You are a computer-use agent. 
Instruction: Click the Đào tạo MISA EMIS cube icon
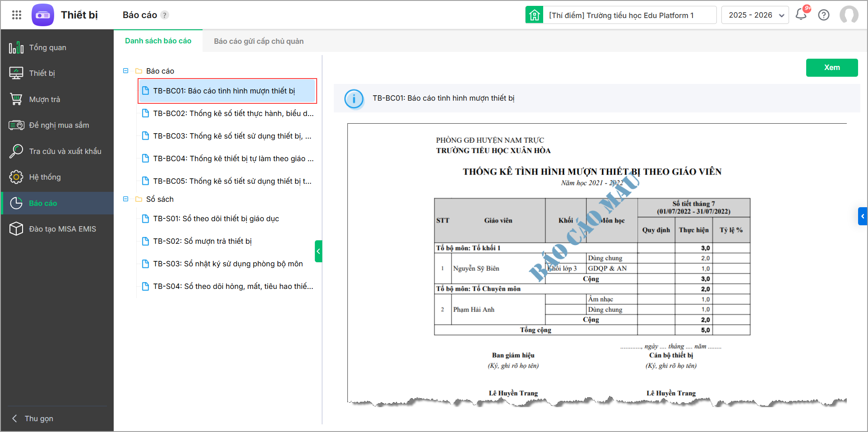point(16,229)
